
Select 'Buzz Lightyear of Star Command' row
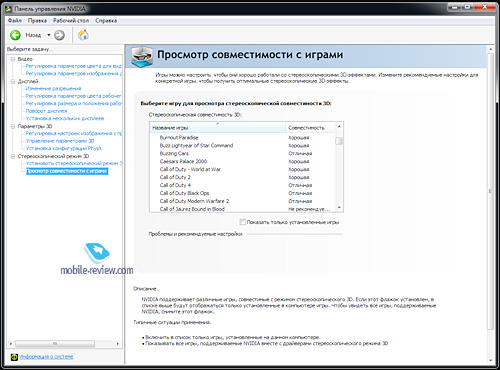(243, 146)
